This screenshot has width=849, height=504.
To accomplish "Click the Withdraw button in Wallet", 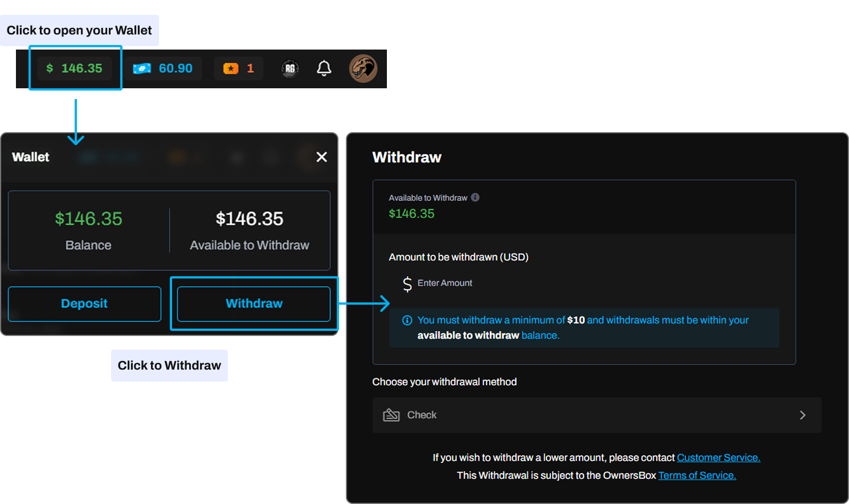I will (x=254, y=304).
